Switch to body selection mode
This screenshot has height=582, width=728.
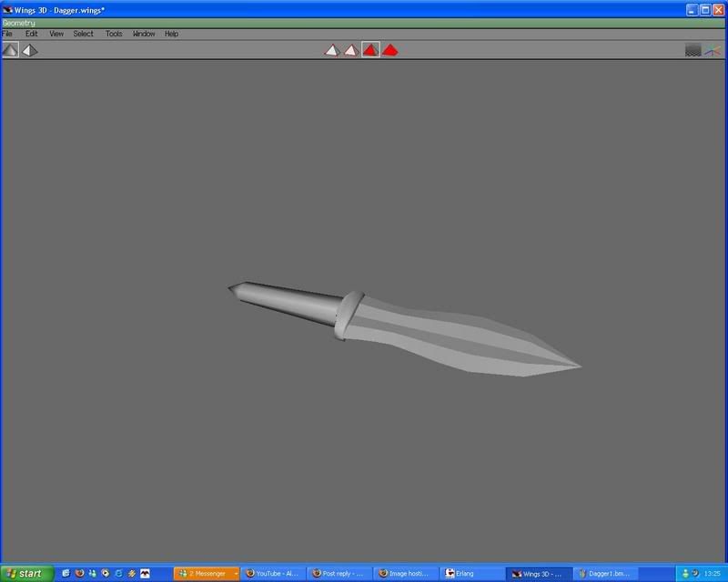pyautogui.click(x=389, y=50)
